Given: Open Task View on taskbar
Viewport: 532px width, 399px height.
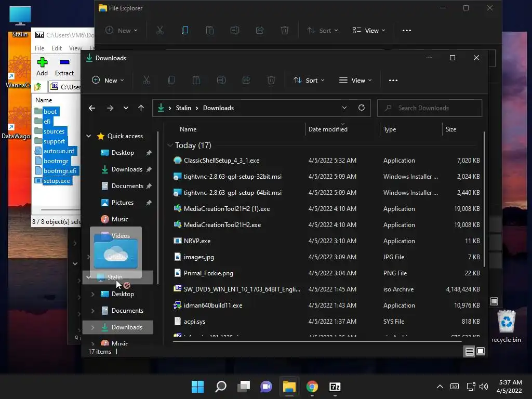Looking at the screenshot, I should pos(244,387).
